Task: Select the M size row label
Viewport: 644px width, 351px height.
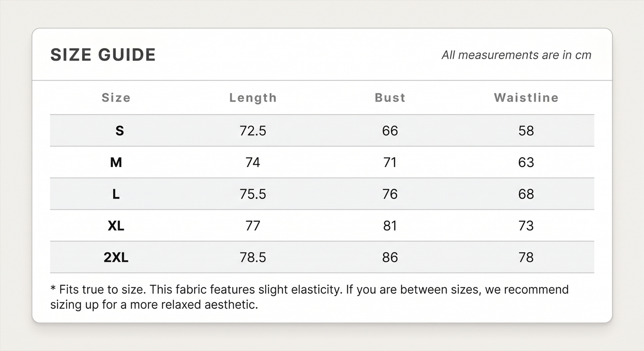Action: (x=116, y=162)
